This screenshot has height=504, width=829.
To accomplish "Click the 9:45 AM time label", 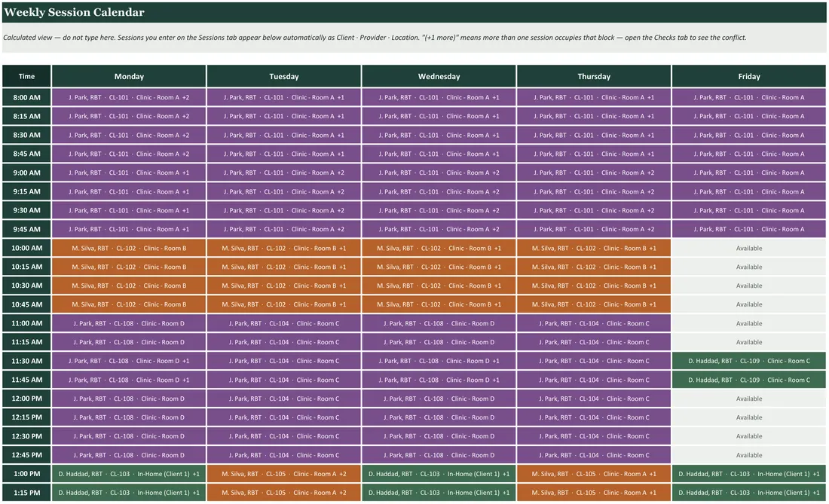I will pyautogui.click(x=26, y=229).
